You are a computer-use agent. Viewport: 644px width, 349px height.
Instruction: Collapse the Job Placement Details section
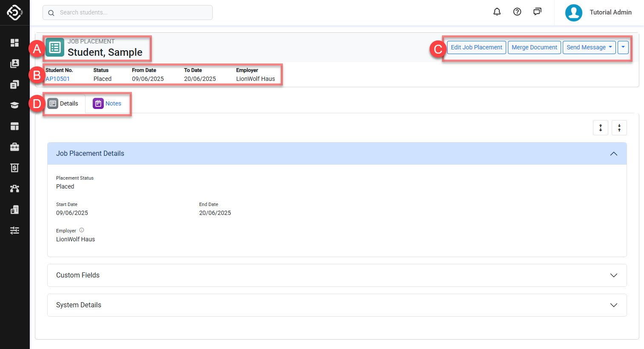click(x=613, y=154)
